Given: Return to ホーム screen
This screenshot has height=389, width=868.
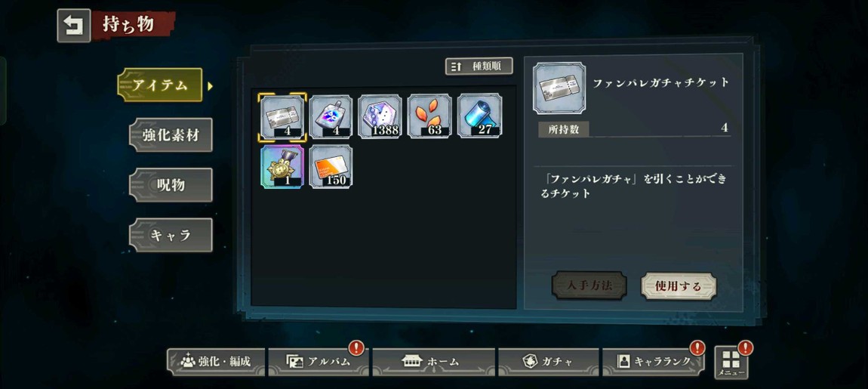Looking at the screenshot, I should click(433, 362).
